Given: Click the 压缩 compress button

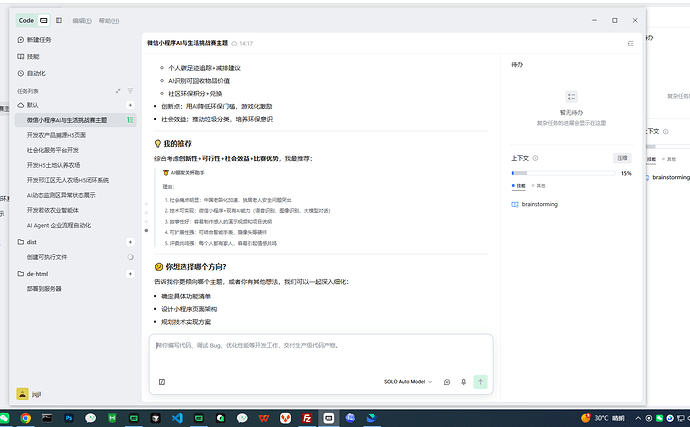Looking at the screenshot, I should [622, 158].
